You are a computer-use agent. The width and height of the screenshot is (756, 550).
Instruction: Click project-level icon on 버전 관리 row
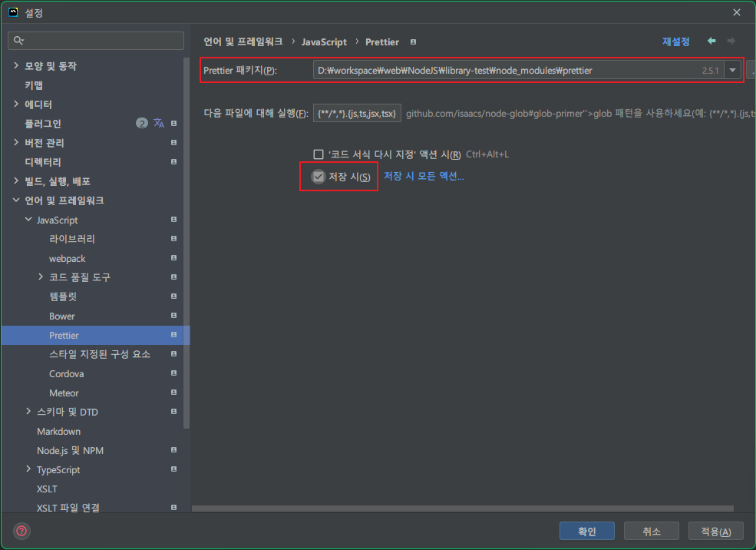[x=173, y=143]
